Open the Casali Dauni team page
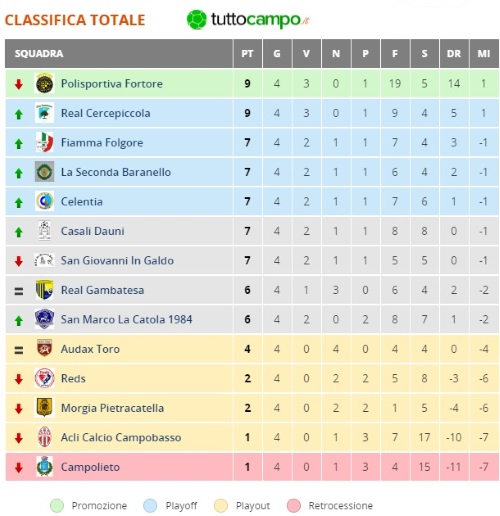 coord(93,231)
